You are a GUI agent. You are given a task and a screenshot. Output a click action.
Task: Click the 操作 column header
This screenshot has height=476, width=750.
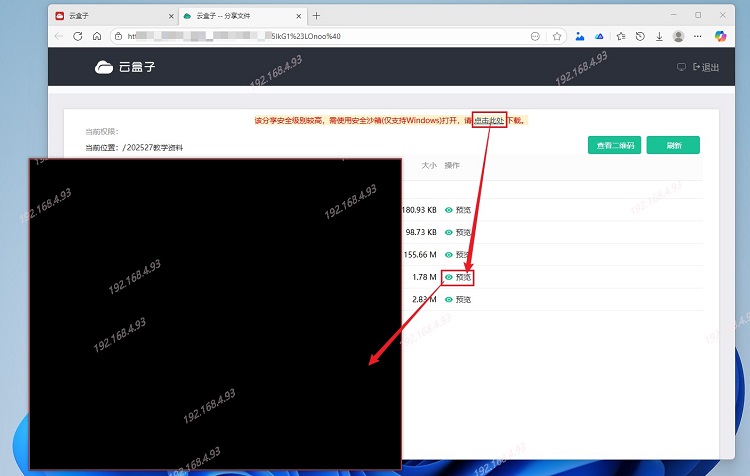pos(452,166)
